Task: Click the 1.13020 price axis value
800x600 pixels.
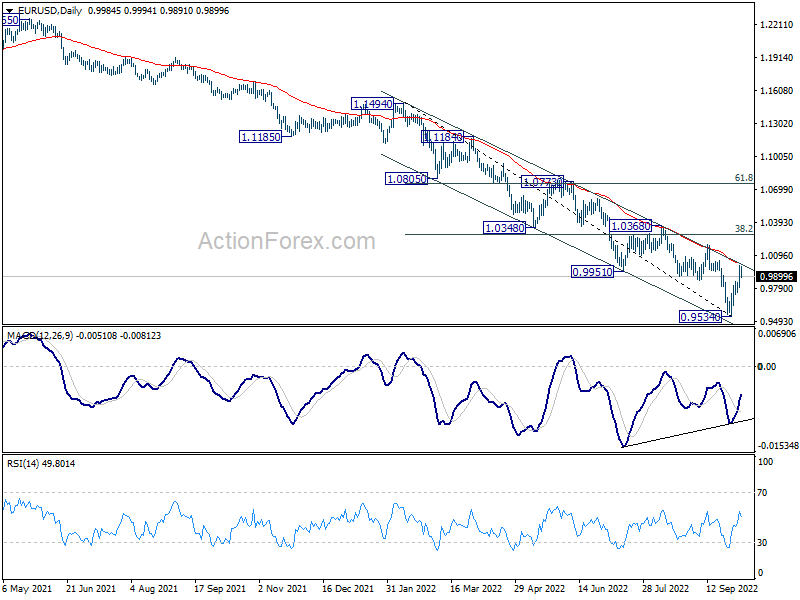Action: point(777,124)
